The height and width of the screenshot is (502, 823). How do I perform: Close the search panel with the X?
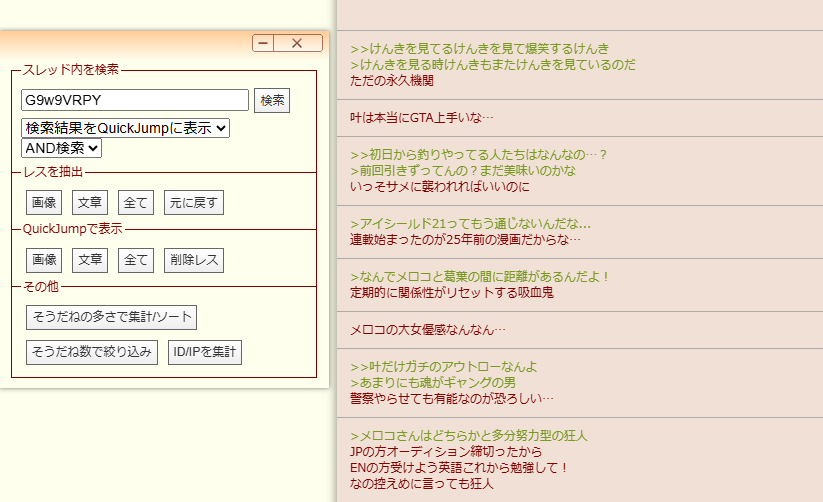(x=297, y=43)
